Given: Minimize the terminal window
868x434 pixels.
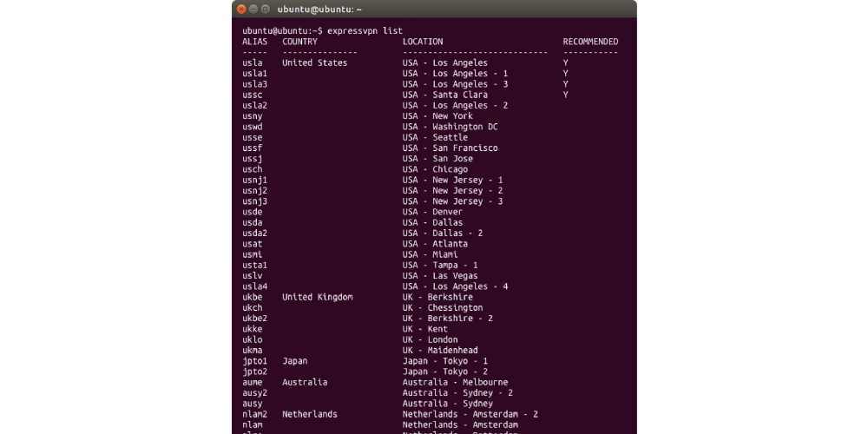Looking at the screenshot, I should click(x=253, y=9).
